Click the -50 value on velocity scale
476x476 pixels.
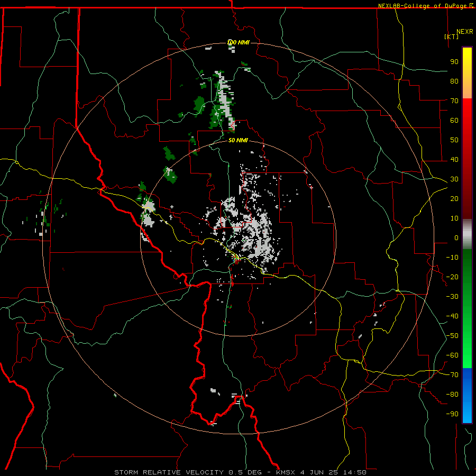point(452,336)
